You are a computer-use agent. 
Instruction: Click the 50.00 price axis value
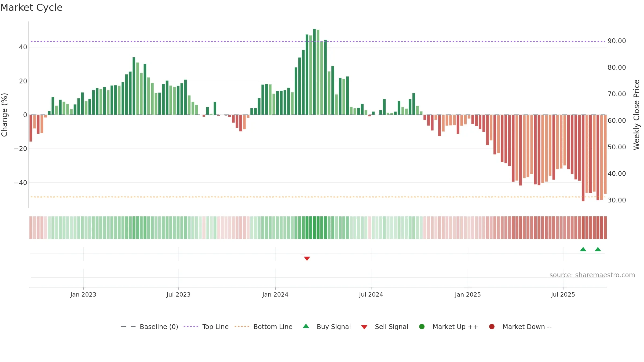(x=617, y=147)
